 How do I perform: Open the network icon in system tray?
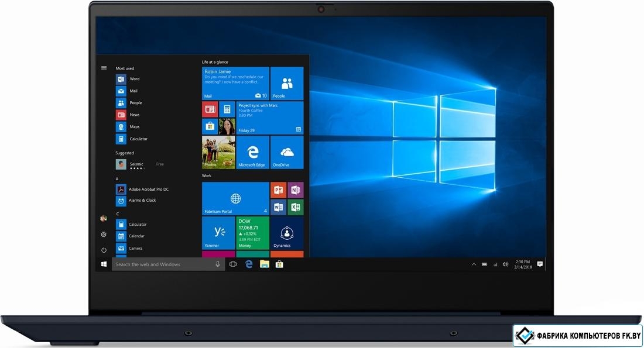495,265
